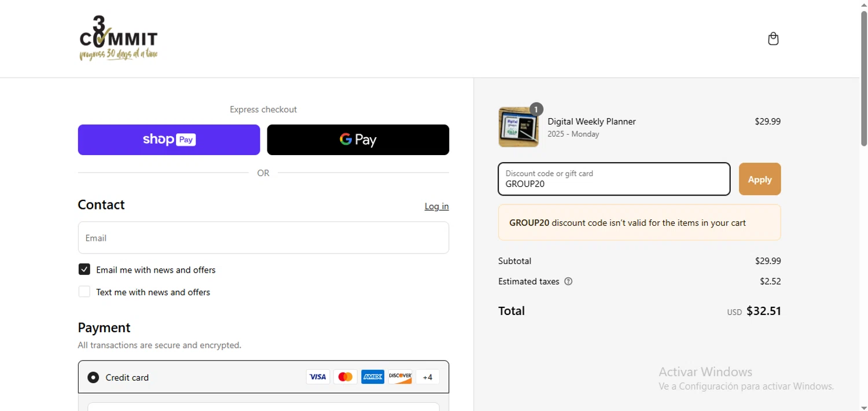The height and width of the screenshot is (411, 868).
Task: Click the scrollbar up arrow
Action: coord(864,5)
